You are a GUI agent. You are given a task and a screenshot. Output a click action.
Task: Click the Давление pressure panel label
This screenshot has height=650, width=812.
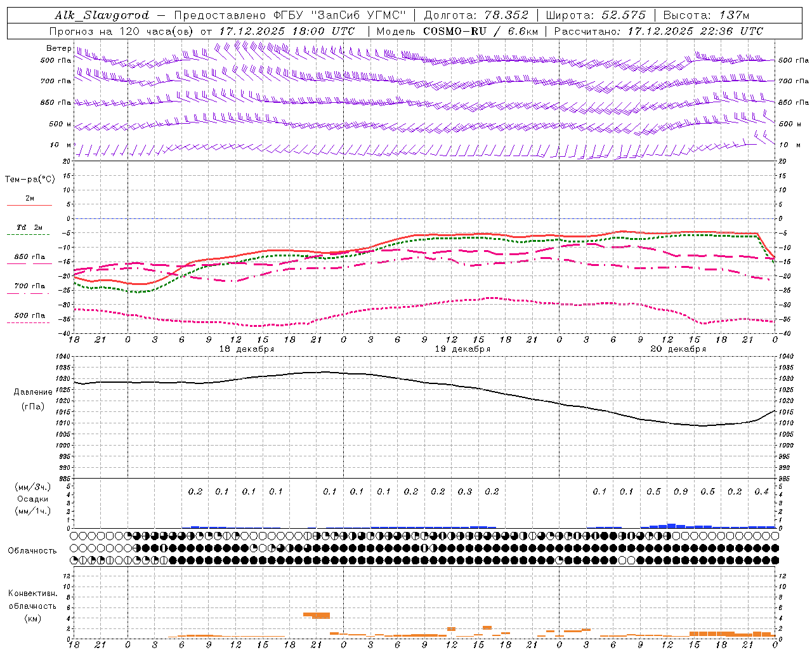click(x=32, y=392)
